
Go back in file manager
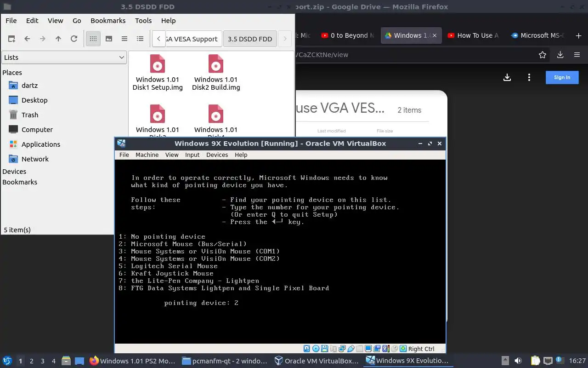27,39
